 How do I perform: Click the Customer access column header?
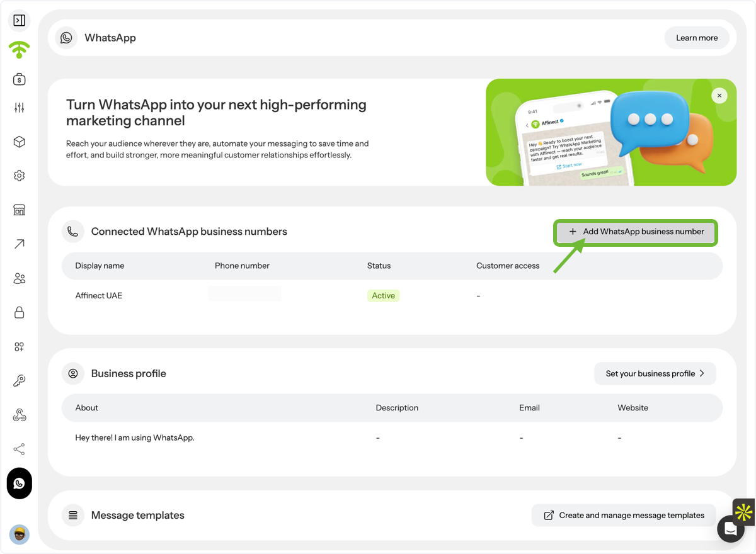[x=508, y=266]
